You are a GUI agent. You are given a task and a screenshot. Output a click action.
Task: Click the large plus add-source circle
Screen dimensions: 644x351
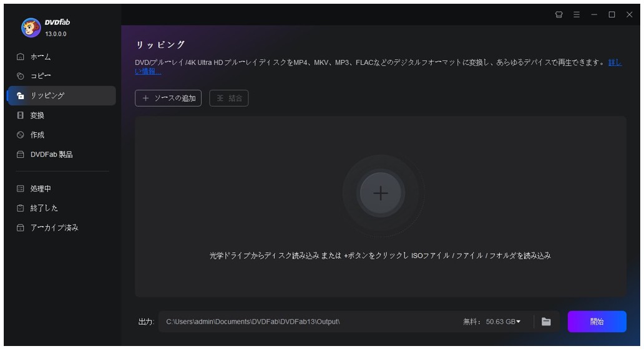(380, 193)
